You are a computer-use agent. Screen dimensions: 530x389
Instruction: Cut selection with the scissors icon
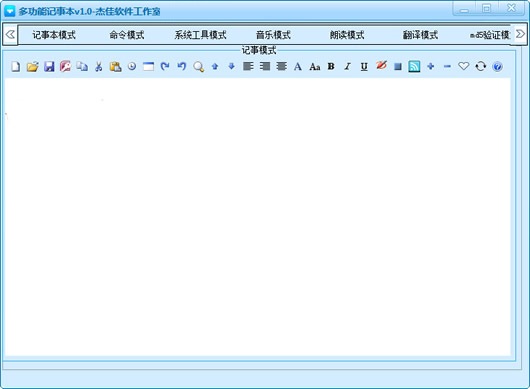tap(99, 67)
